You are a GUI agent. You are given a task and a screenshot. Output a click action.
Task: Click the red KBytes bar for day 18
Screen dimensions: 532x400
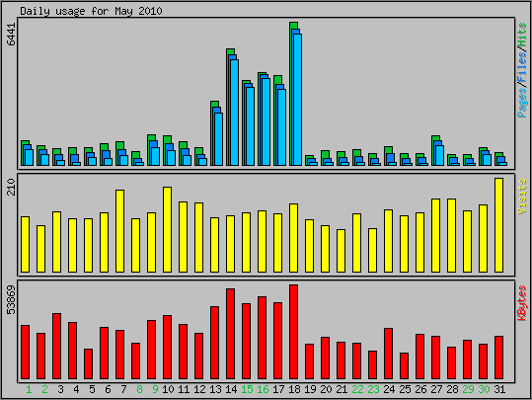(294, 332)
